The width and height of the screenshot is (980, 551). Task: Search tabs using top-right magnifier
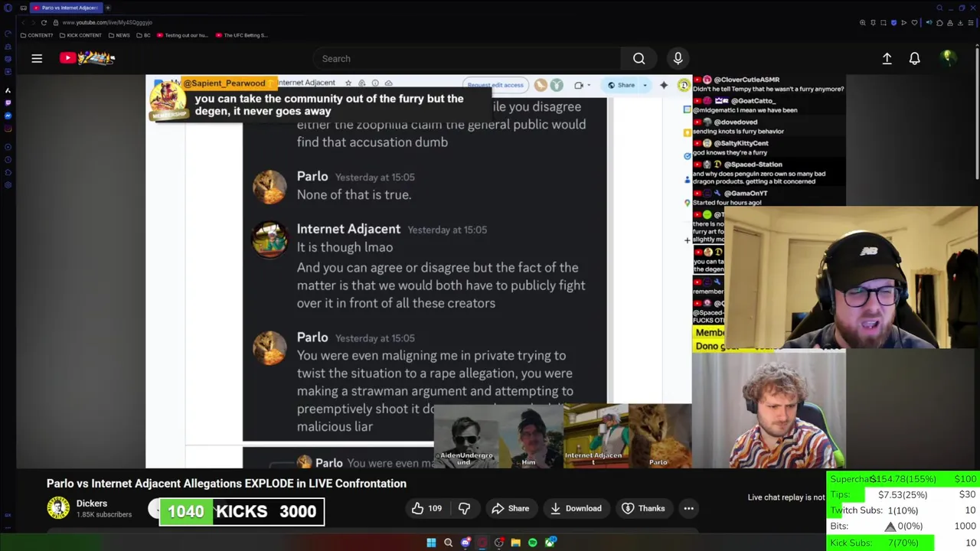(x=939, y=8)
